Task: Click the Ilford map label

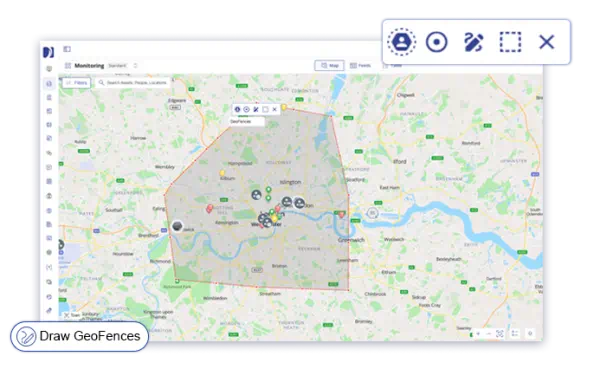Action: 399,162
